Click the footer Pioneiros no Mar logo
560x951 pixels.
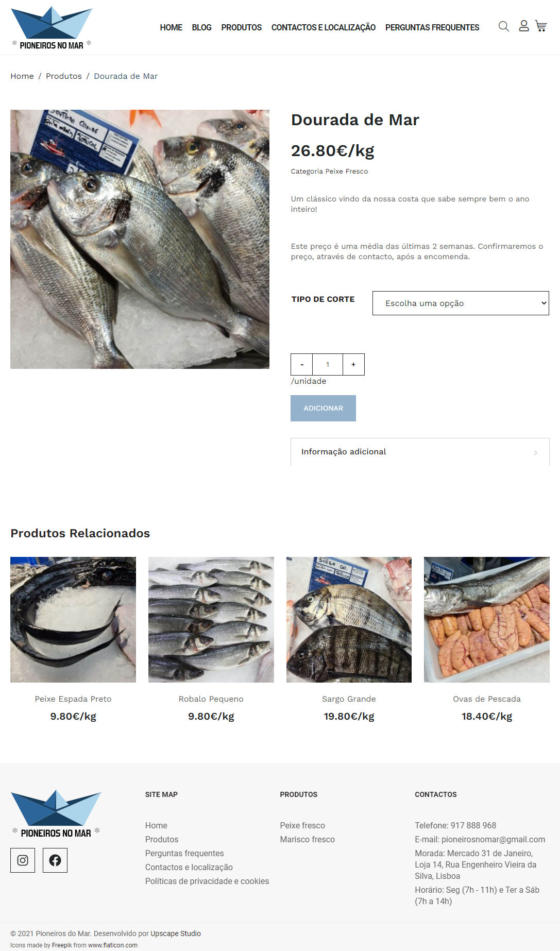pyautogui.click(x=56, y=814)
